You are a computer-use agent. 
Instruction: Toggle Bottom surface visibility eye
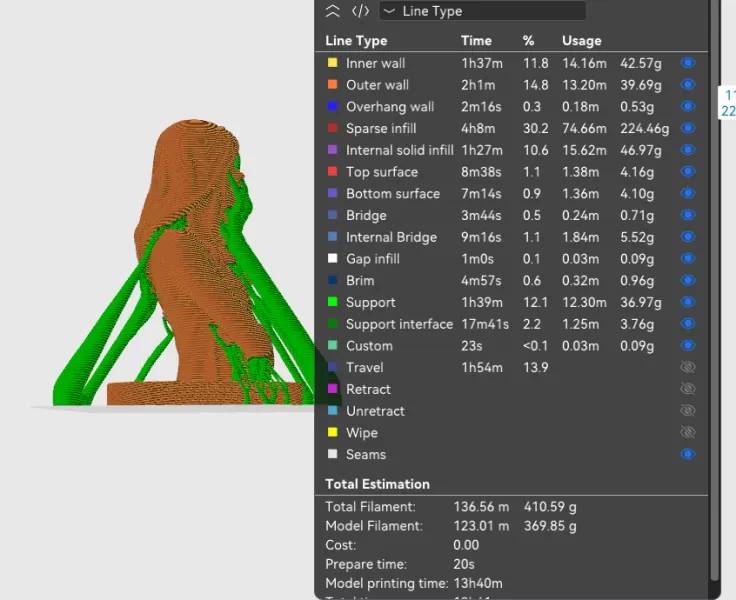(688, 193)
